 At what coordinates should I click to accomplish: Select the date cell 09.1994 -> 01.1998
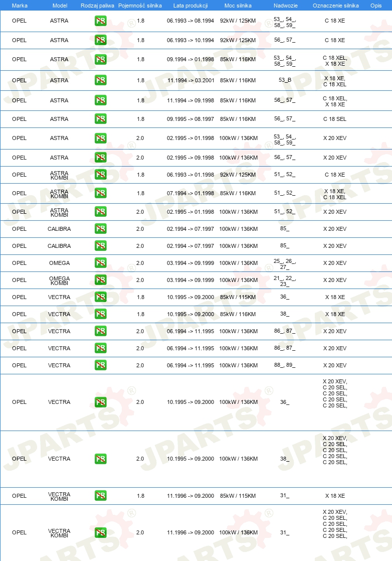point(190,59)
